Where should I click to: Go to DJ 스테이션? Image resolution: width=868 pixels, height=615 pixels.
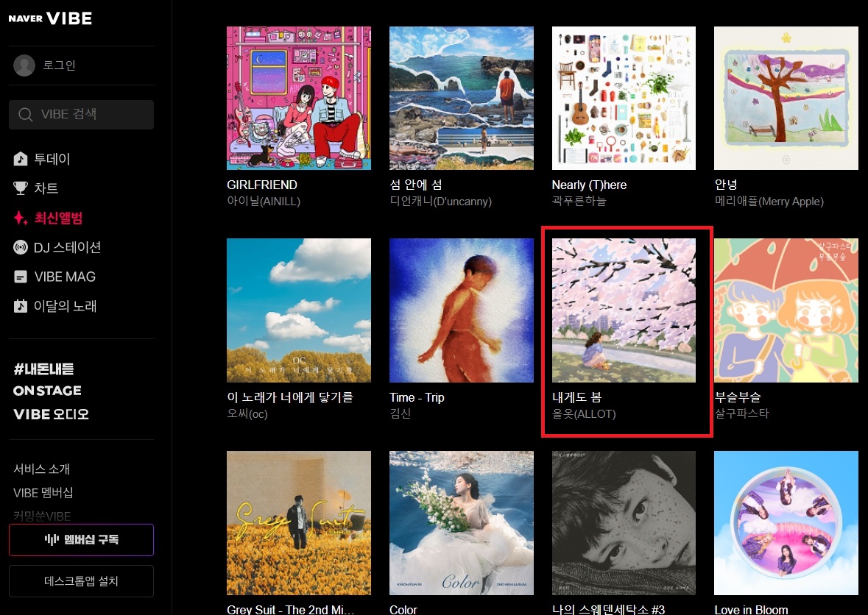[68, 247]
